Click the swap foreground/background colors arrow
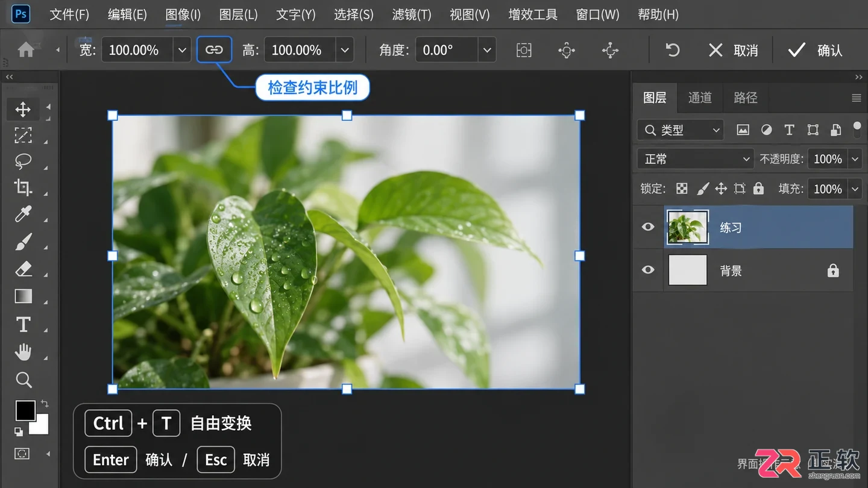 click(x=44, y=404)
